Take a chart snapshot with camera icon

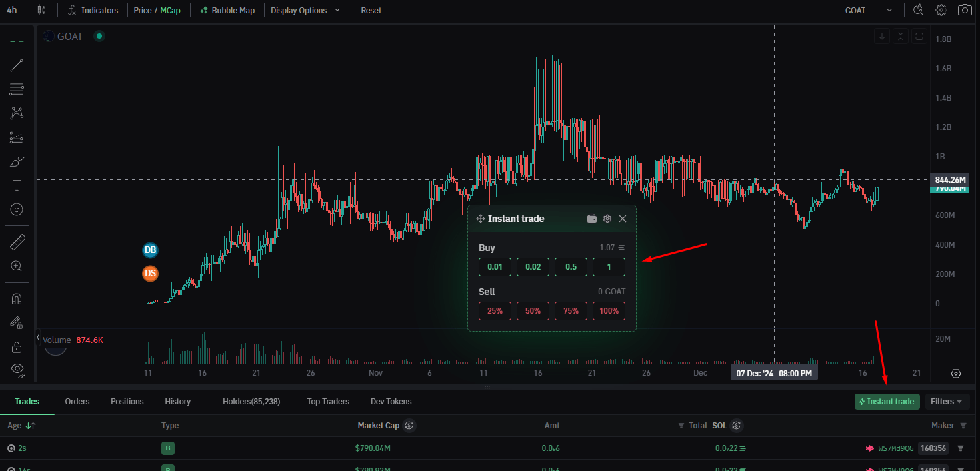tap(964, 10)
